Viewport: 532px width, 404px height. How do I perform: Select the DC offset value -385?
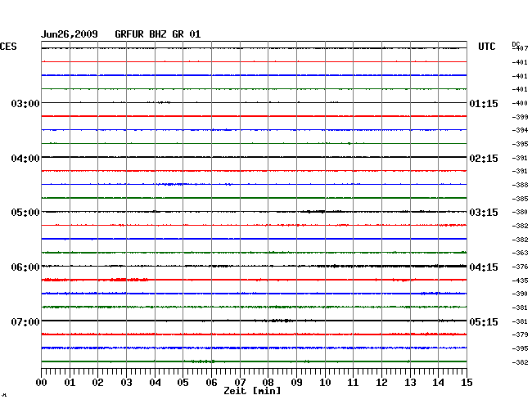coord(520,199)
